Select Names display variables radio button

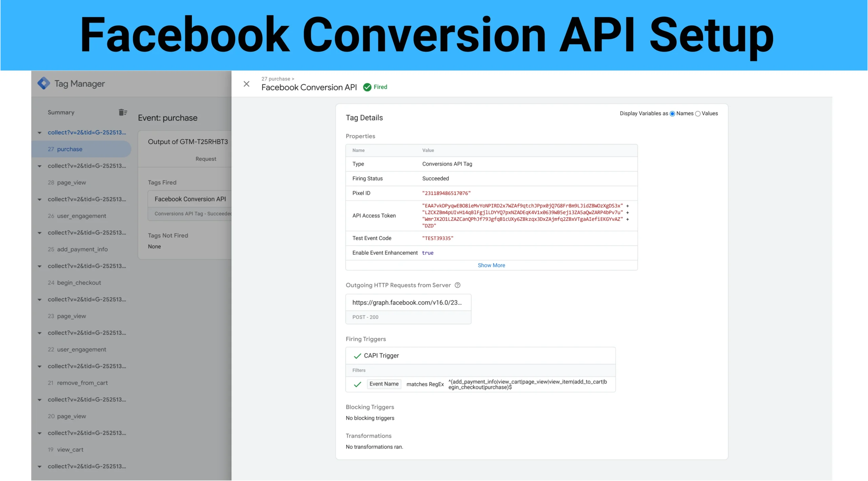pos(672,114)
